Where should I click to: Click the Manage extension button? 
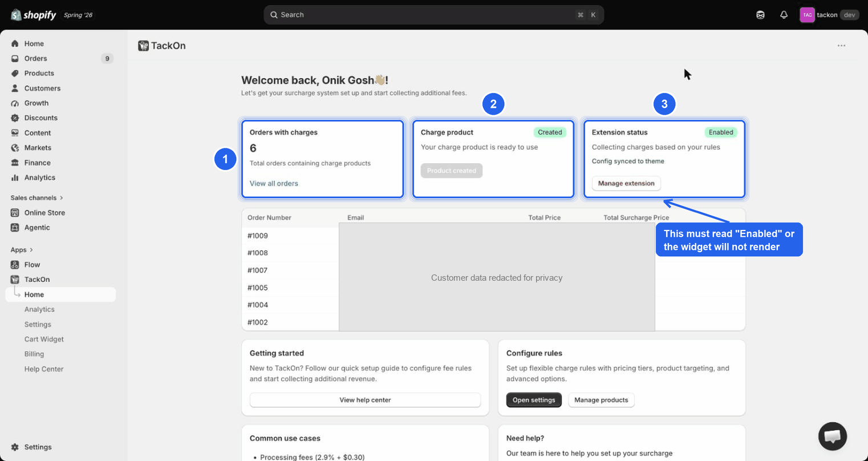click(626, 183)
